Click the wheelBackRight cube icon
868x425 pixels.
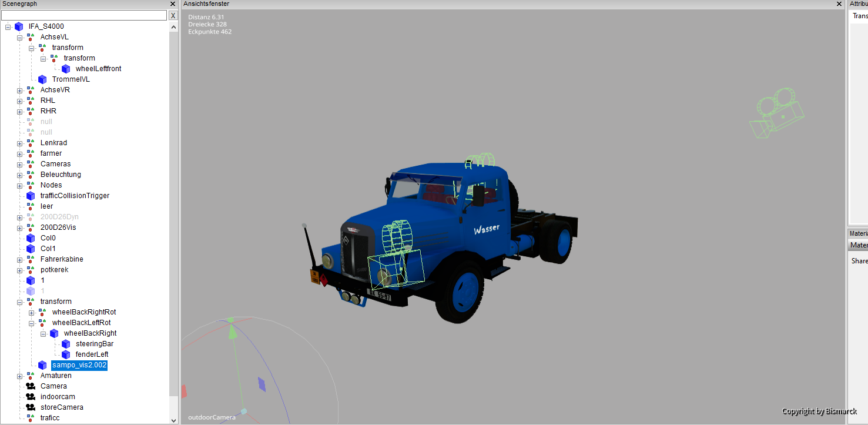[54, 333]
